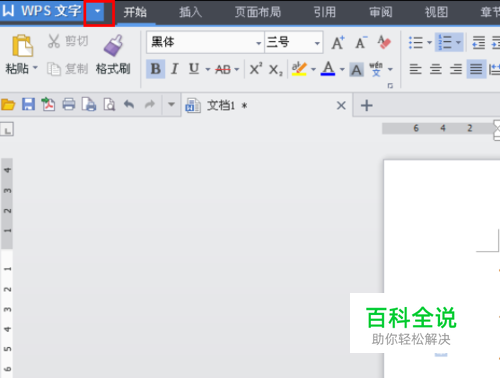Select the 审阅 ribbon tab
This screenshot has width=500, height=378.
pos(381,12)
